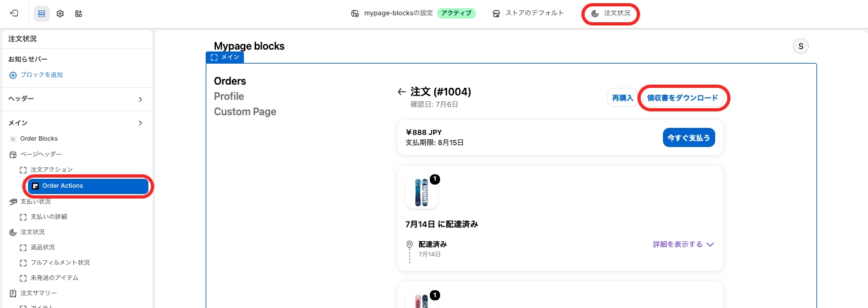Click the 返品状況 block icon
The height and width of the screenshot is (308, 868).
click(24, 248)
